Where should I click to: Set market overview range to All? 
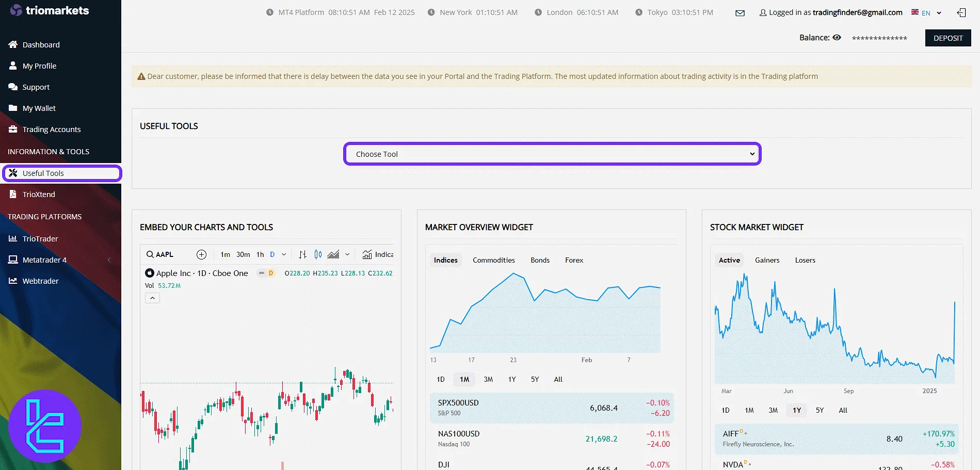click(x=558, y=379)
